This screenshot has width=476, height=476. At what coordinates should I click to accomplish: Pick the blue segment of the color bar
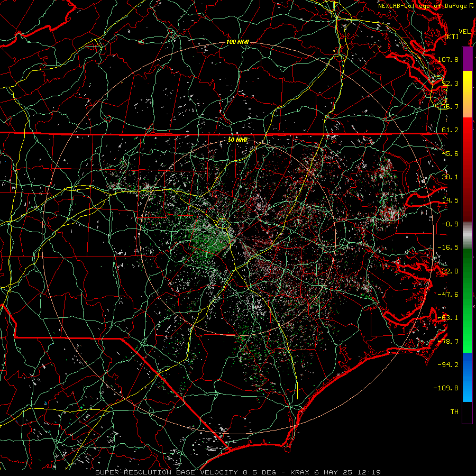tap(467, 377)
